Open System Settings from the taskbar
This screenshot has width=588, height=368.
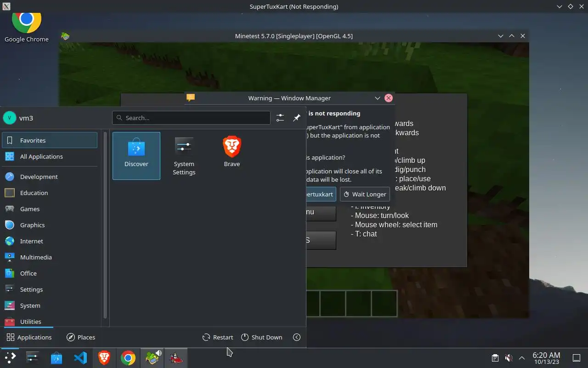tap(33, 358)
